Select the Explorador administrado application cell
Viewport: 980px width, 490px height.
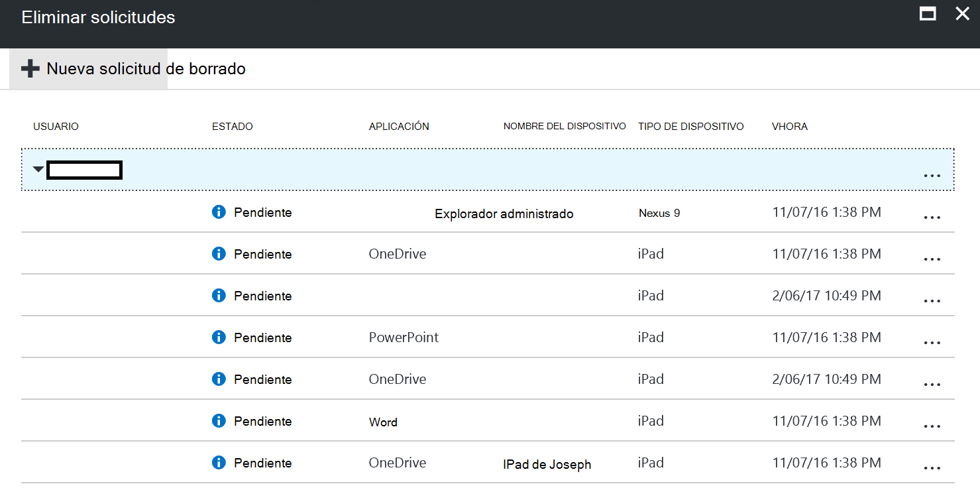click(x=504, y=214)
